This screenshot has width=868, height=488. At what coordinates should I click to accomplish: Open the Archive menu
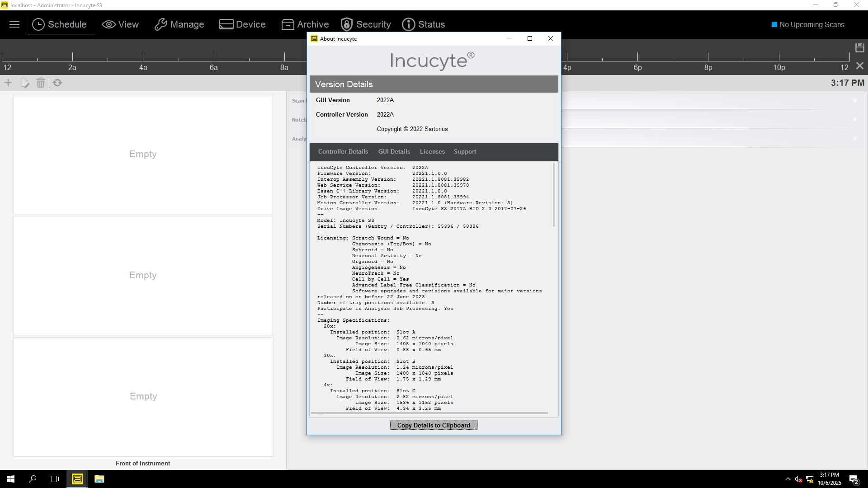coord(305,24)
